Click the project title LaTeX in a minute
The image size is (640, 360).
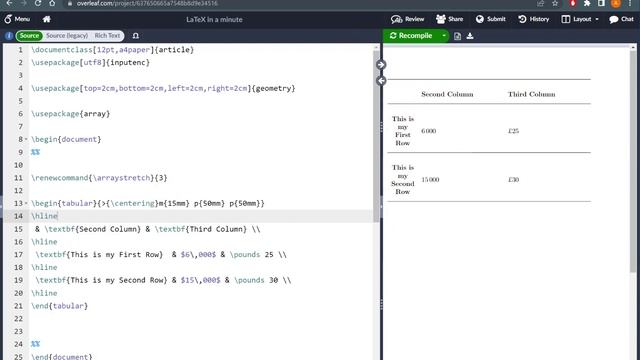pyautogui.click(x=214, y=20)
